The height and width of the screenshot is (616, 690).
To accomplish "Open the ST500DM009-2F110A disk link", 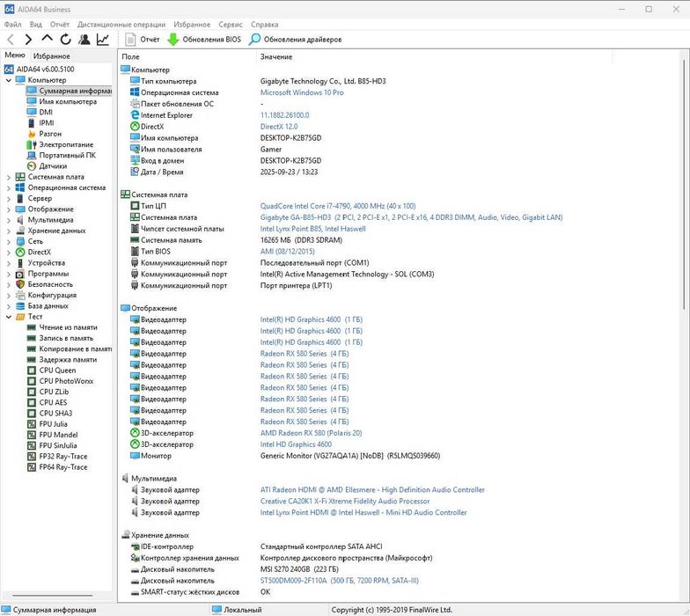I will (x=340, y=581).
